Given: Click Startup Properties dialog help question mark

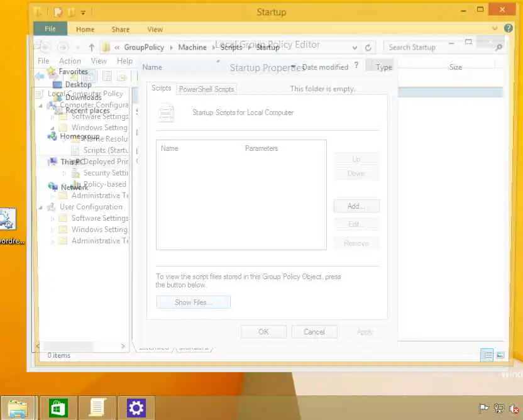Looking at the screenshot, I should click(356, 65).
